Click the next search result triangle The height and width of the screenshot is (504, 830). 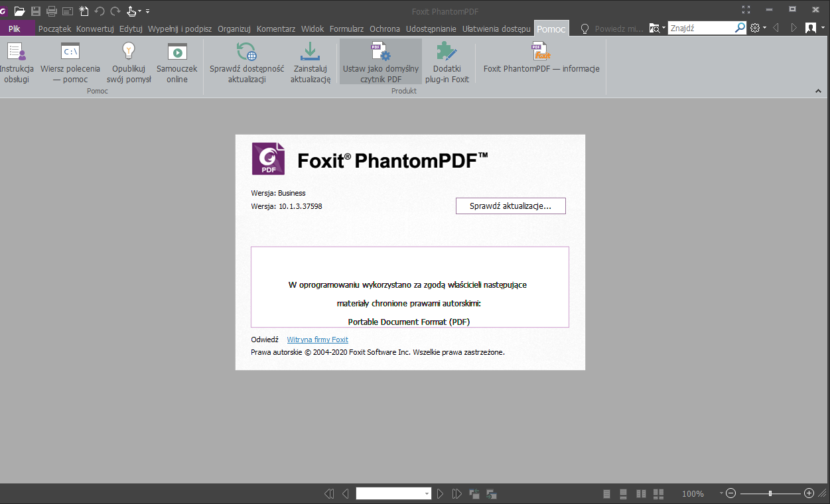point(794,28)
